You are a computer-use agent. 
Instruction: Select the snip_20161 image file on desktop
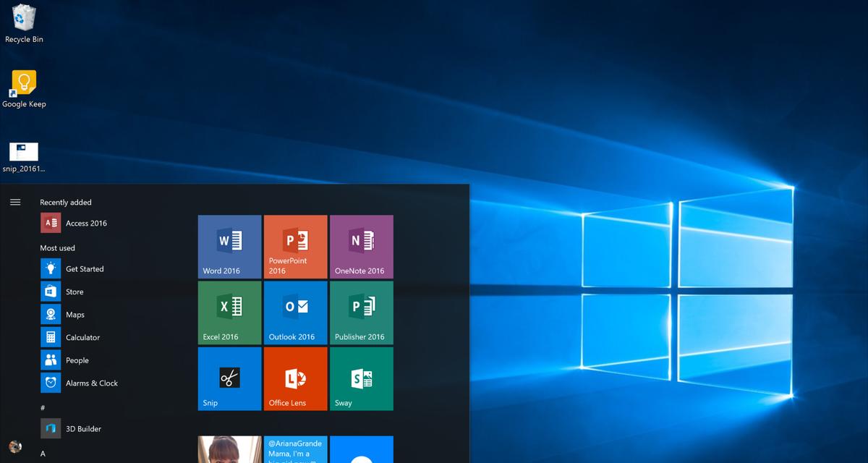coord(24,157)
